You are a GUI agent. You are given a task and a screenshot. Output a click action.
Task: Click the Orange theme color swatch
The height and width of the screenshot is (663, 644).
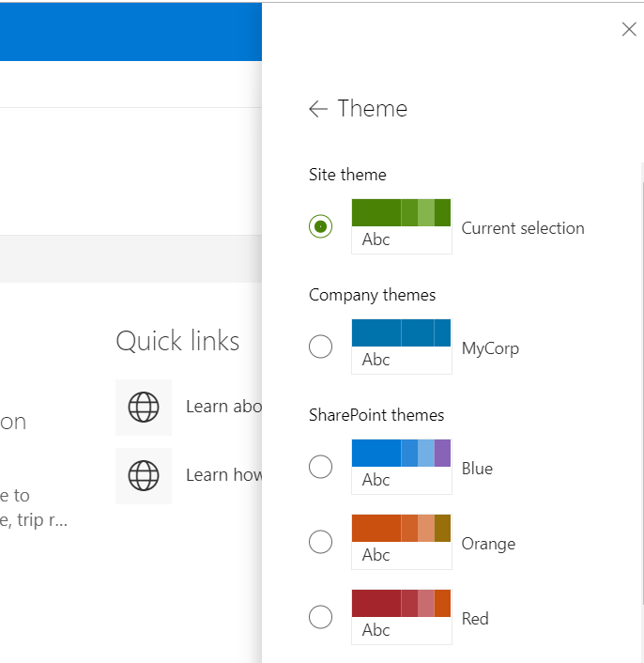pyautogui.click(x=402, y=542)
